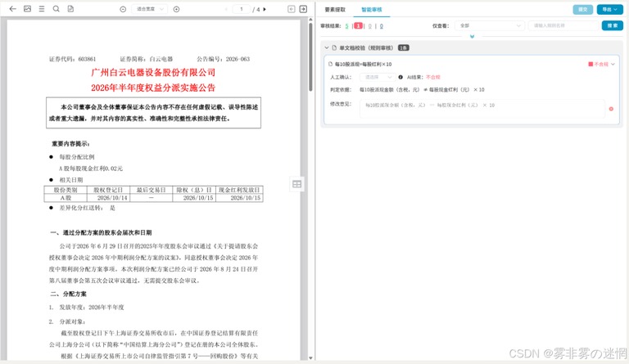Screen dimensions: 629x364
Task: Click the page number input field
Action: tap(242, 9)
